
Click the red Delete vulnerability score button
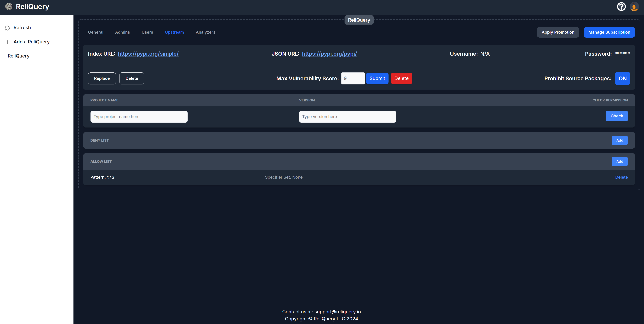tap(401, 78)
